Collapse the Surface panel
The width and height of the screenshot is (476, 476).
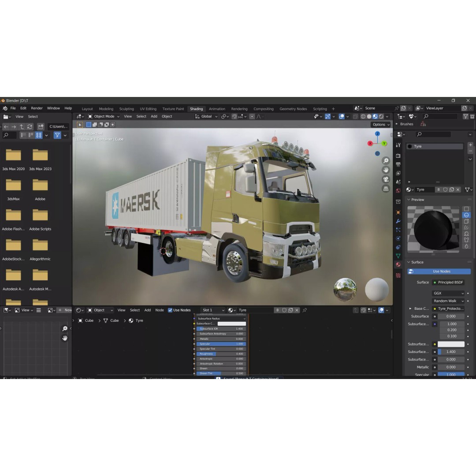[409, 262]
